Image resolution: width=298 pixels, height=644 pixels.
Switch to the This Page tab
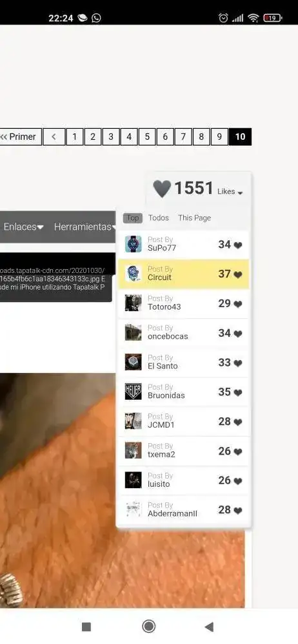coord(194,218)
